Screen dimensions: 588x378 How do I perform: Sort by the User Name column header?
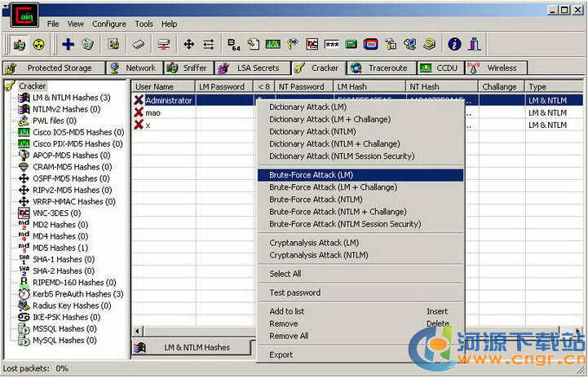pyautogui.click(x=163, y=86)
